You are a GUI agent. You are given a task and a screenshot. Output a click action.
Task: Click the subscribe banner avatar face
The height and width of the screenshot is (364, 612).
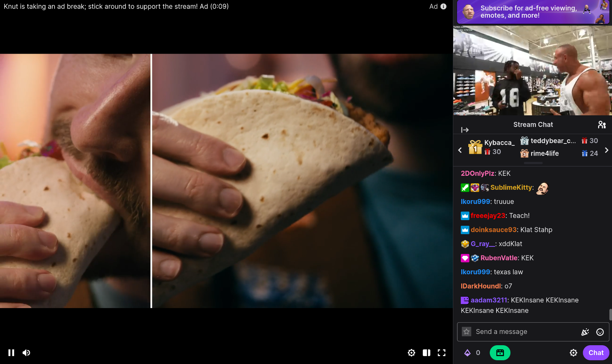tap(468, 12)
